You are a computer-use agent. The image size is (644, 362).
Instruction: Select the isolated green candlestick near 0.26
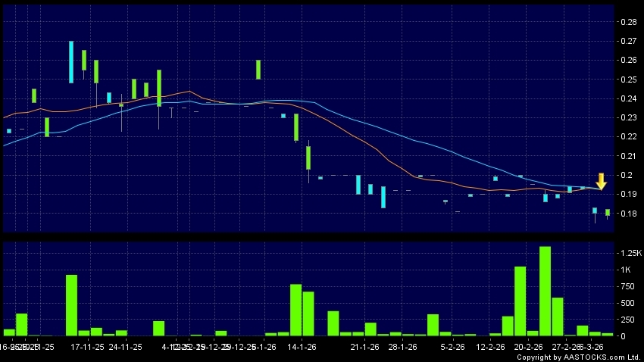click(258, 70)
